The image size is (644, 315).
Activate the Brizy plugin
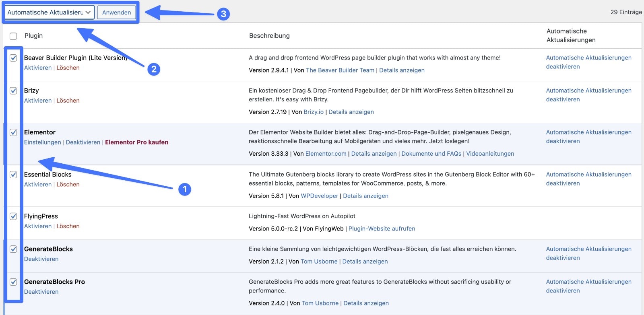point(38,101)
